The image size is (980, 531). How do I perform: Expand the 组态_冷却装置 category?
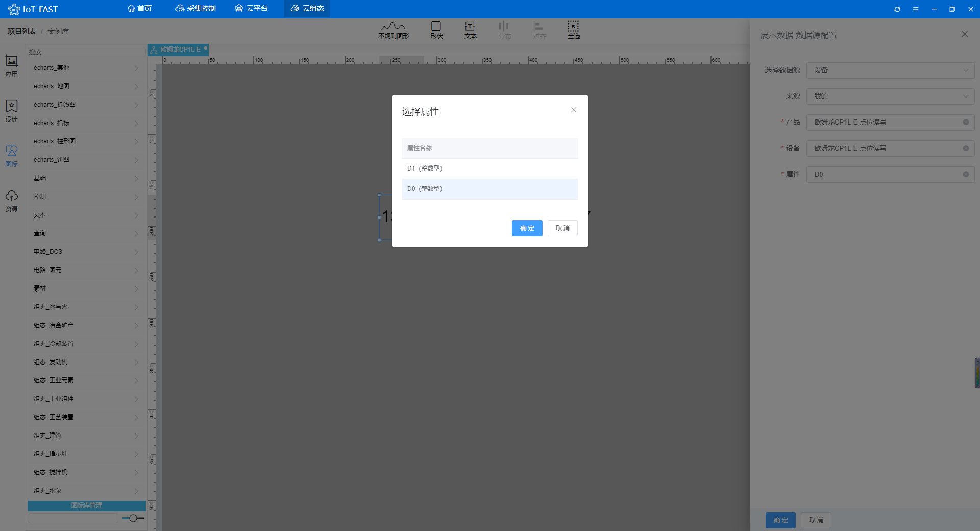86,344
